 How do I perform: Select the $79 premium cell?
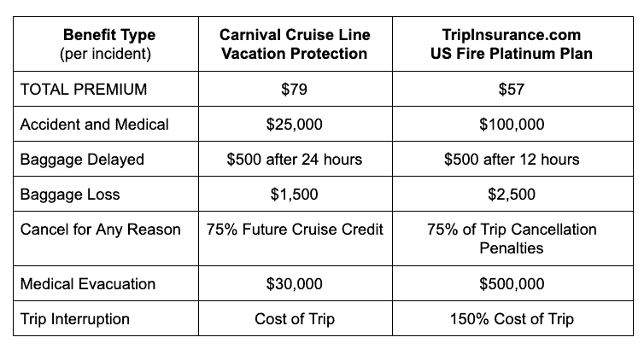pos(296,89)
